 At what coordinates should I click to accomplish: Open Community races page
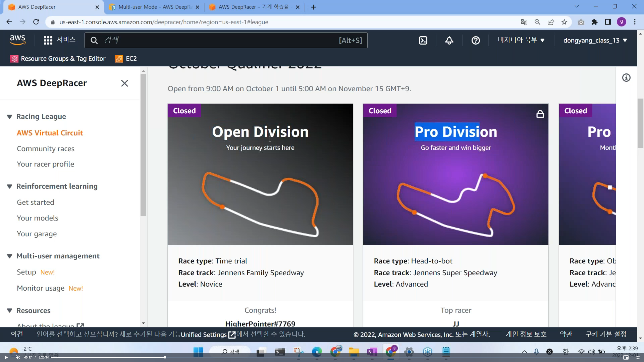(46, 149)
